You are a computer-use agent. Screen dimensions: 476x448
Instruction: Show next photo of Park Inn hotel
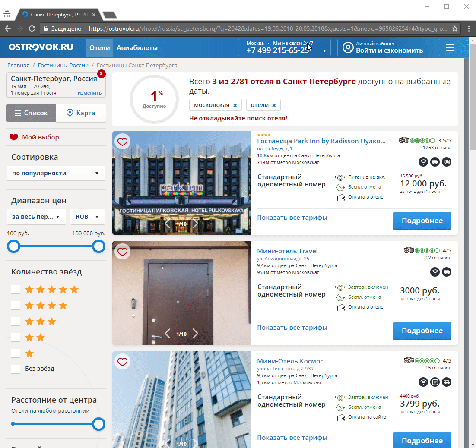tap(196, 224)
